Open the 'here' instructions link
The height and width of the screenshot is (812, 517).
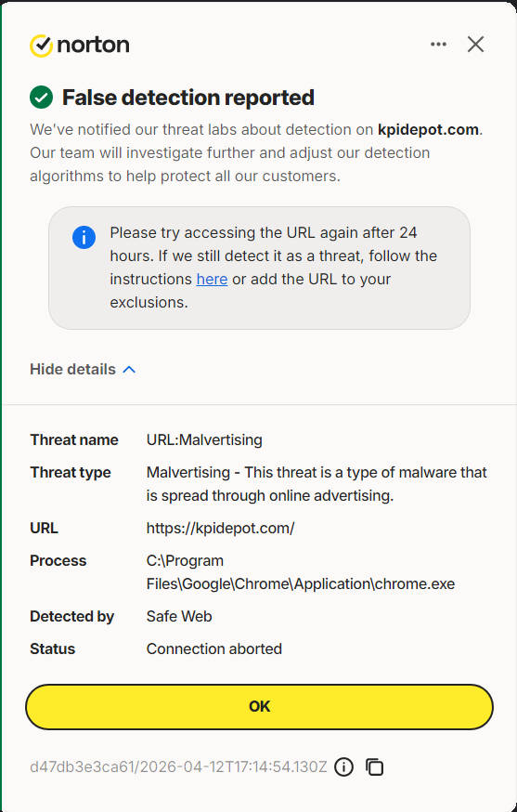point(212,279)
